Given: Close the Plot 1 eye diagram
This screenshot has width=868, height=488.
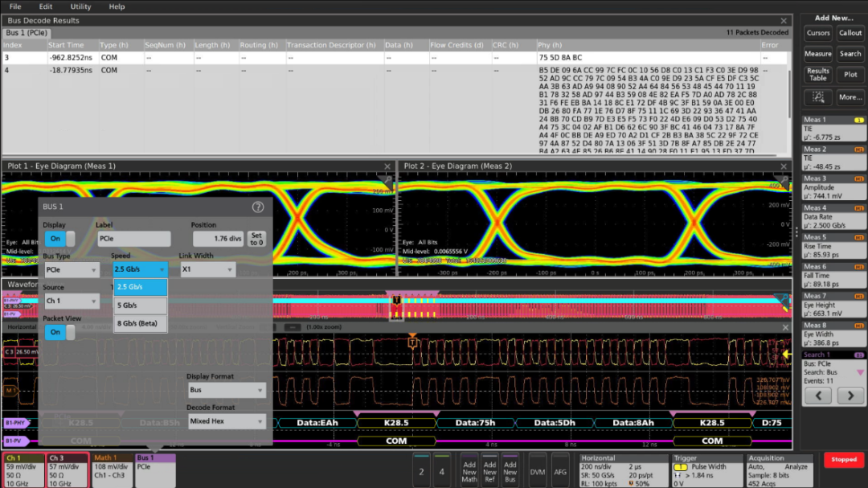Looking at the screenshot, I should [387, 166].
